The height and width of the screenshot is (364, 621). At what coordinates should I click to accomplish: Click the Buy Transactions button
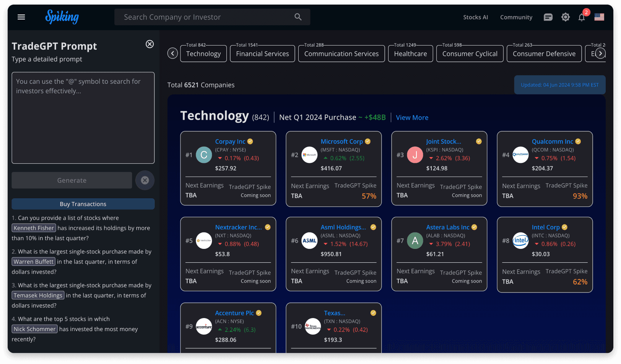click(83, 204)
